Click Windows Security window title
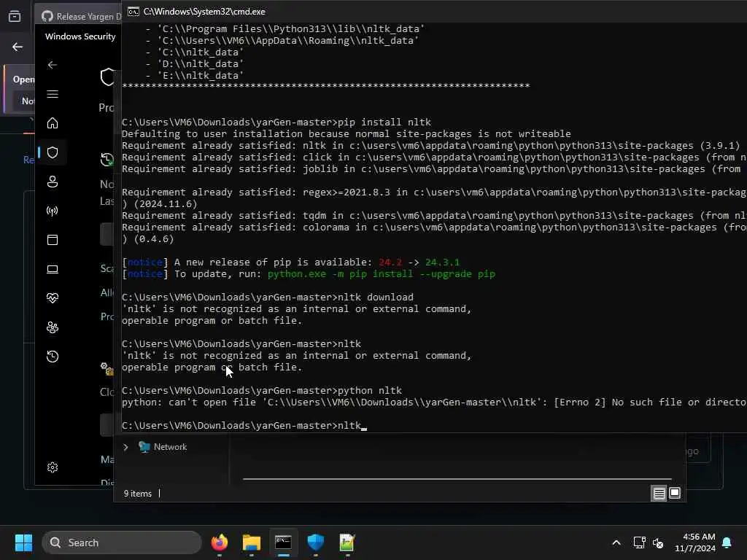747x560 pixels. (80, 36)
